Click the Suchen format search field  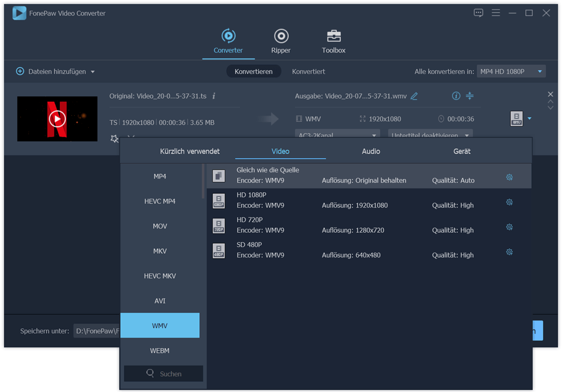click(164, 374)
